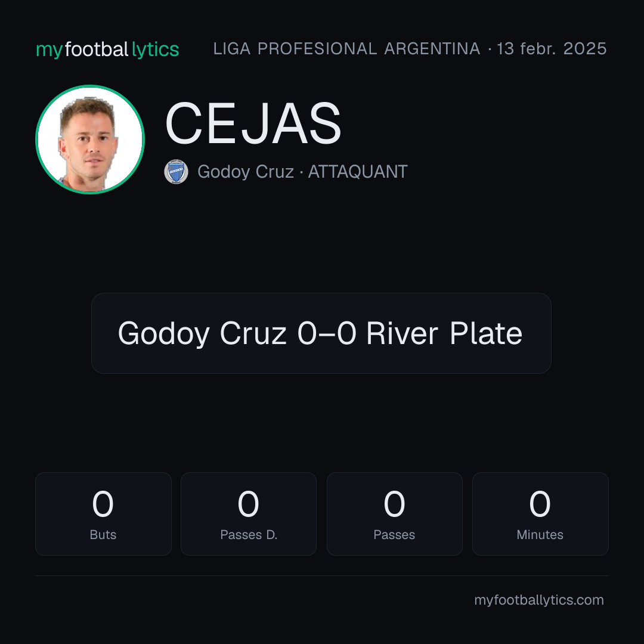Click the ATTAQUANT position label
Screen dimensions: 644x644
point(358,172)
